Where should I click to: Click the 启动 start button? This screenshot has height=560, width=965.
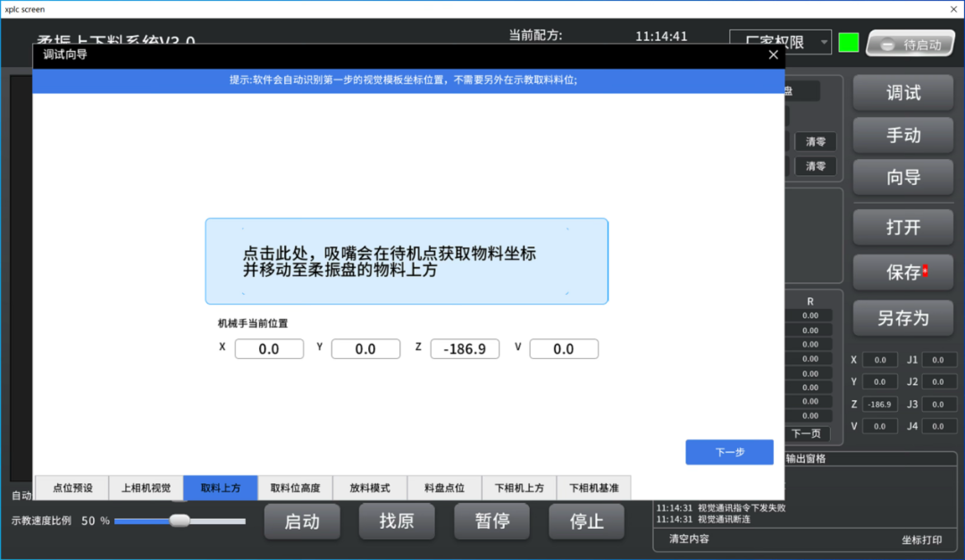pyautogui.click(x=302, y=522)
